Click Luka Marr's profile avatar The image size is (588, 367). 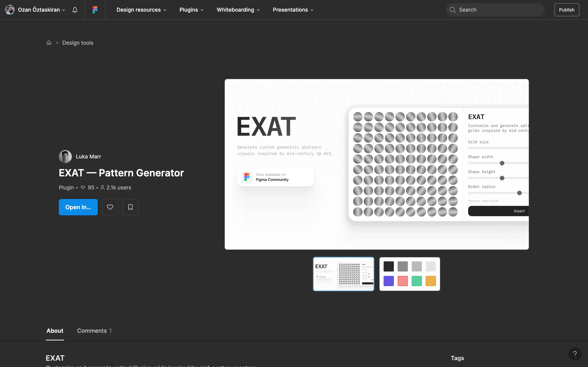pos(65,157)
